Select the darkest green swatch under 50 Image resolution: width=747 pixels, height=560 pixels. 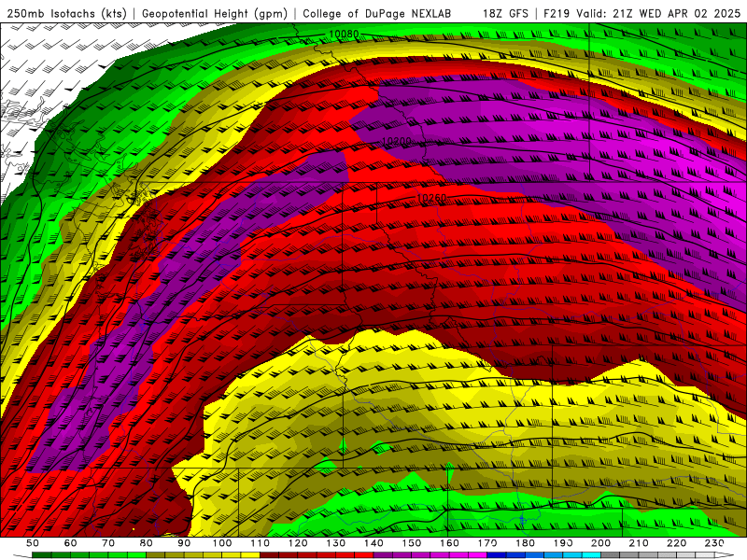tap(41, 555)
